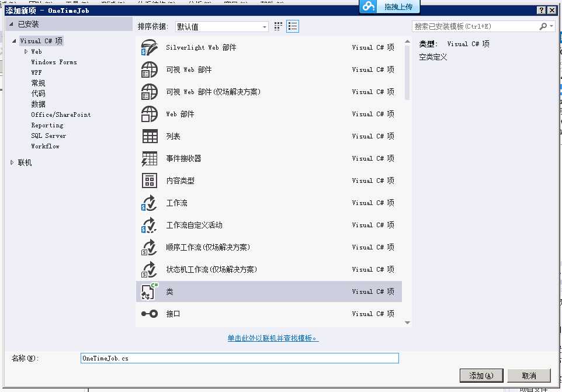
Task: Click the search magnifier icon
Action: [x=543, y=26]
